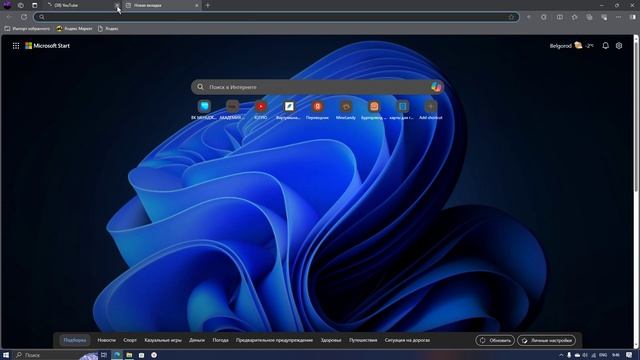This screenshot has height=360, width=640.
Task: Open the tab actions menu icon
Action: point(35,5)
